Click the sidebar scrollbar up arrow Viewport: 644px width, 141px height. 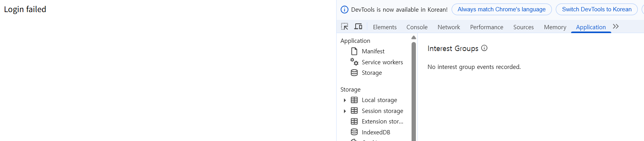(414, 38)
